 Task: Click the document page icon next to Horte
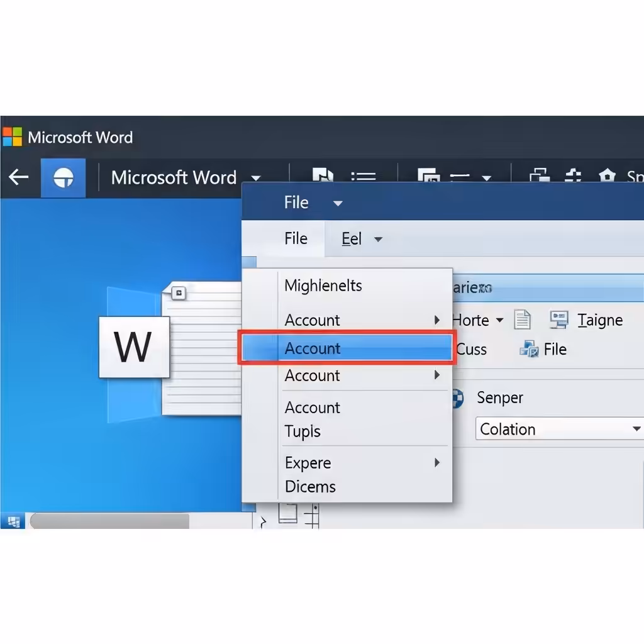pyautogui.click(x=522, y=319)
